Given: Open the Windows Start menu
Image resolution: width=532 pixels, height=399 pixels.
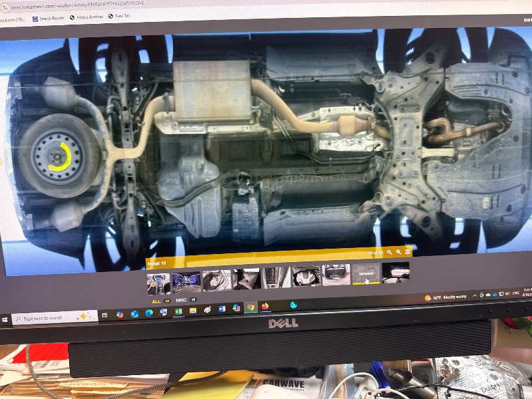Looking at the screenshot, I should tap(5, 320).
